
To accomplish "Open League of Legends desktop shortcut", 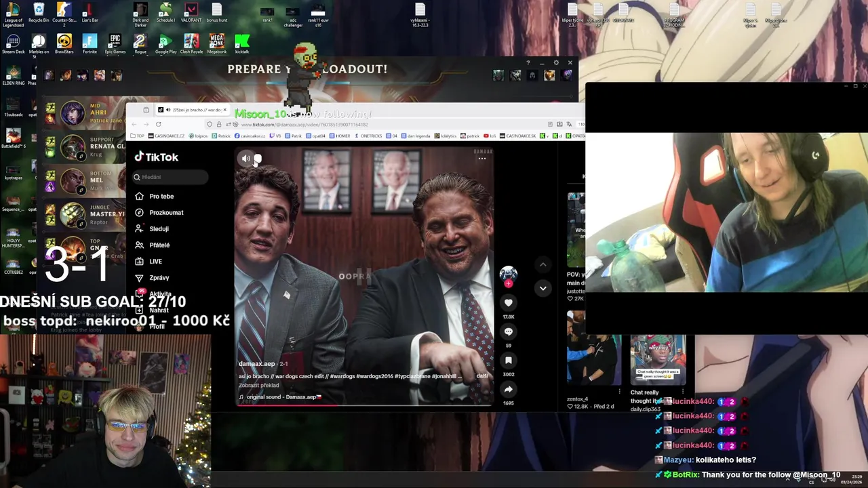I will [x=13, y=14].
